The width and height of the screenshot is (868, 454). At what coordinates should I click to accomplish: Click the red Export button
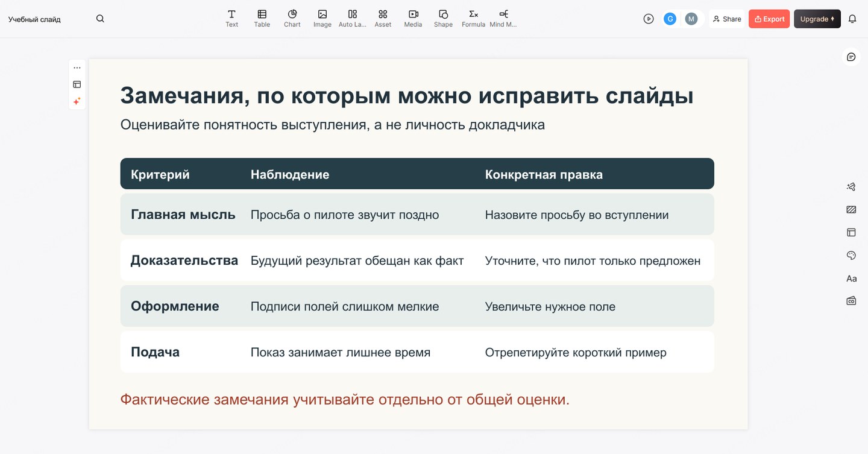769,19
